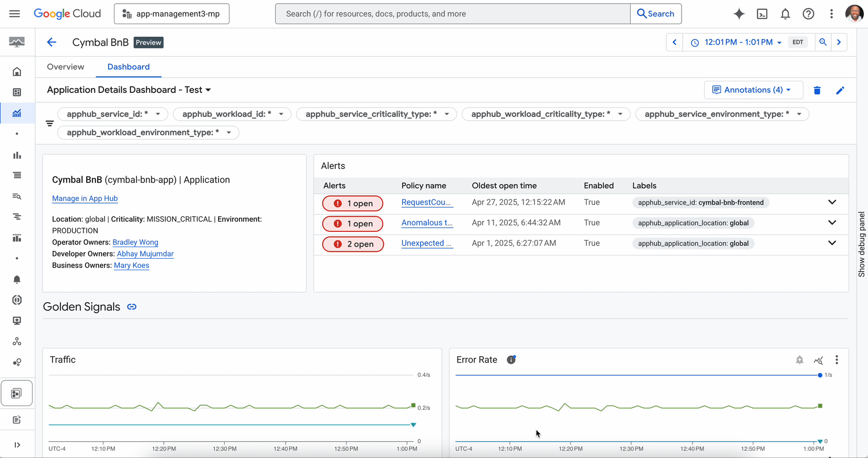
Task: Open Groups icon in sidebar
Action: click(x=17, y=342)
